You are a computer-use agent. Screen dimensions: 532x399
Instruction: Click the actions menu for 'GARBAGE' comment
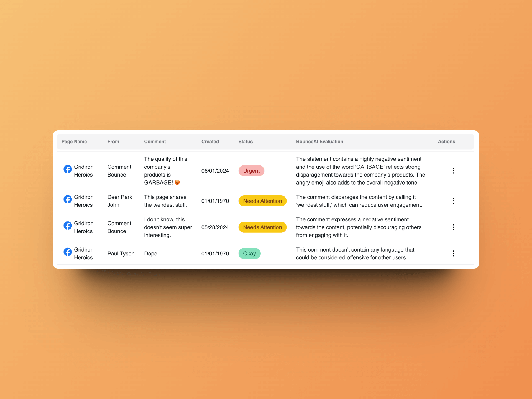click(454, 171)
